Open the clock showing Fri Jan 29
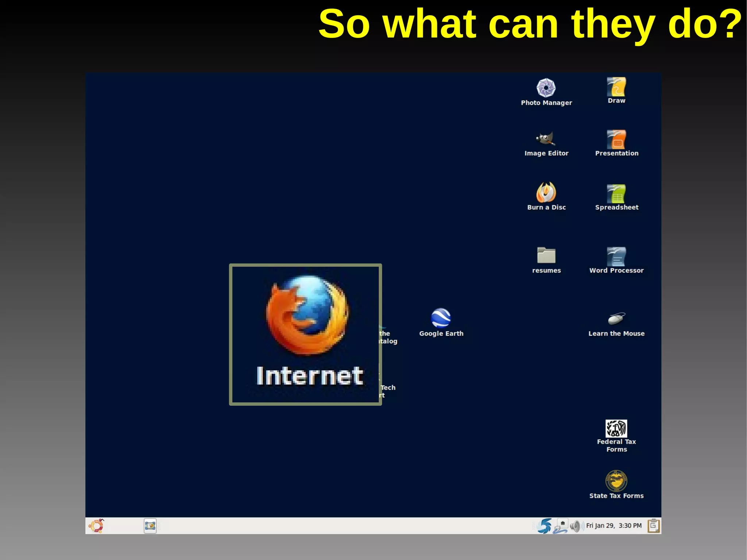Viewport: 747px width, 560px height. point(614,526)
